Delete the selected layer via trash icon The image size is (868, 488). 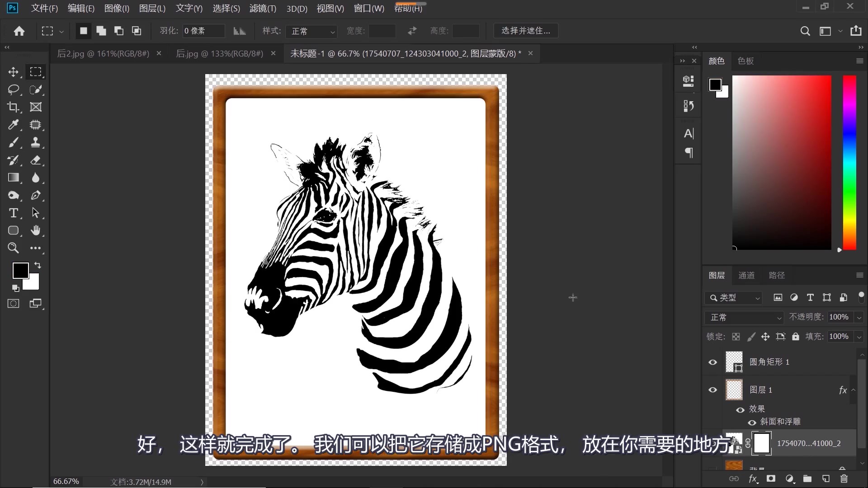pyautogui.click(x=844, y=479)
